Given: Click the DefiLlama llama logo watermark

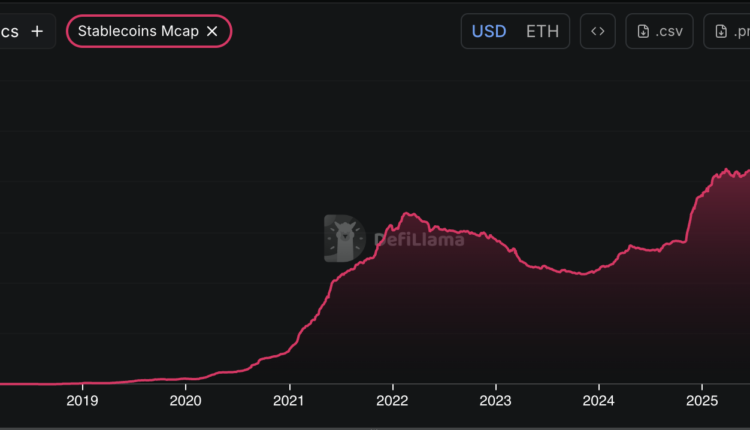Looking at the screenshot, I should click(344, 238).
